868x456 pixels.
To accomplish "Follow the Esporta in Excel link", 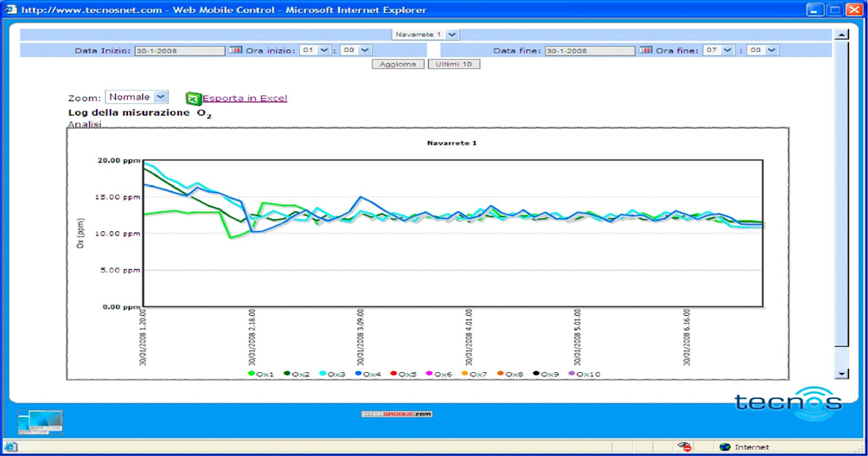I will [x=245, y=99].
